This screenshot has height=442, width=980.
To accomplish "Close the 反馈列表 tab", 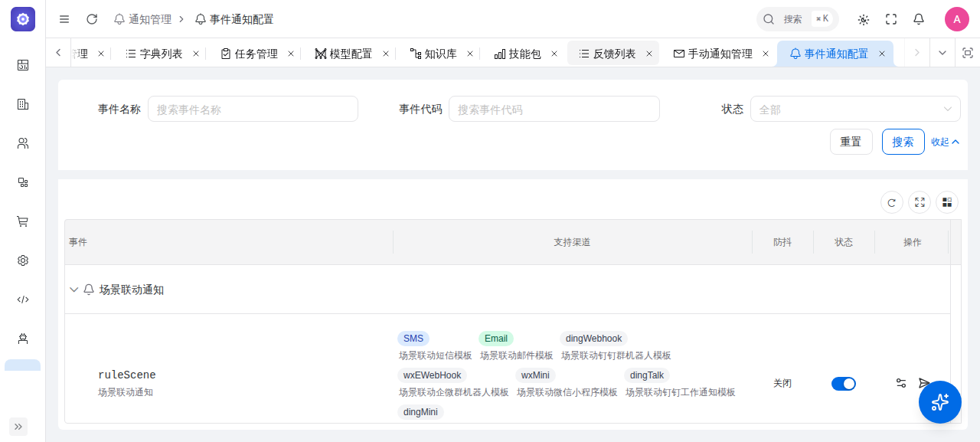I will tap(649, 54).
